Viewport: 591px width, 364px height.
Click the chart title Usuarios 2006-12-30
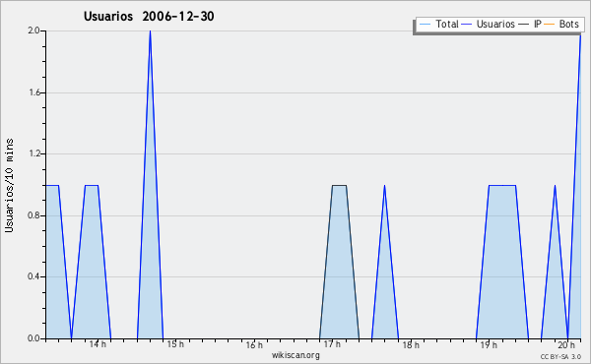tap(149, 16)
